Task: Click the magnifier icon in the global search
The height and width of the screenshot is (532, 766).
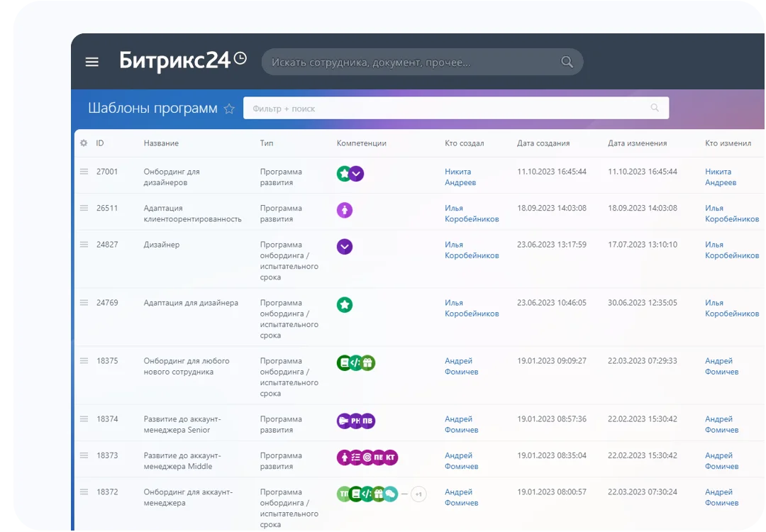Action: tap(567, 62)
